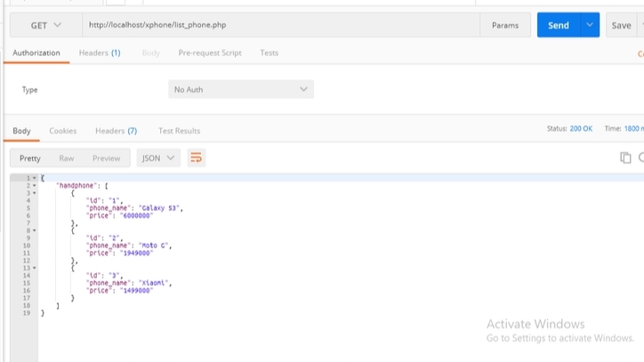Click the 200 OK status value
This screenshot has width=644, height=362.
(581, 129)
